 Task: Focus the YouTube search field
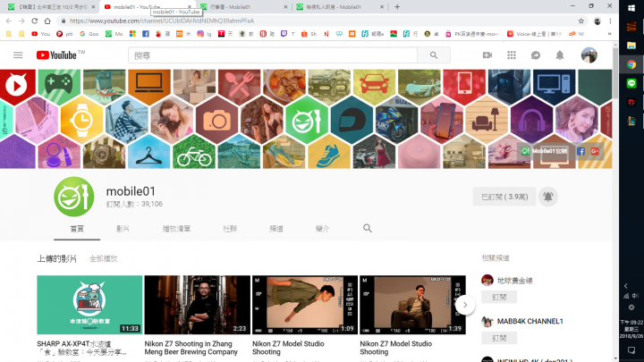click(x=273, y=55)
